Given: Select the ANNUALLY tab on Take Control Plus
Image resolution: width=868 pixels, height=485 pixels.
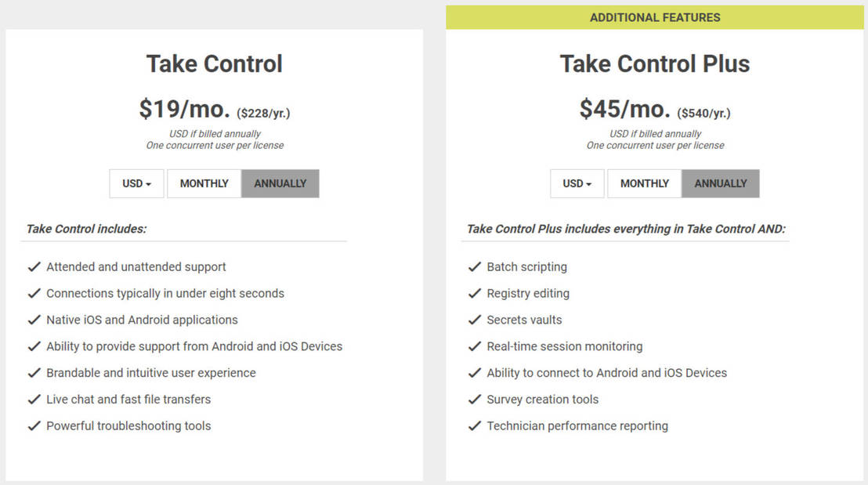Looking at the screenshot, I should [x=720, y=183].
